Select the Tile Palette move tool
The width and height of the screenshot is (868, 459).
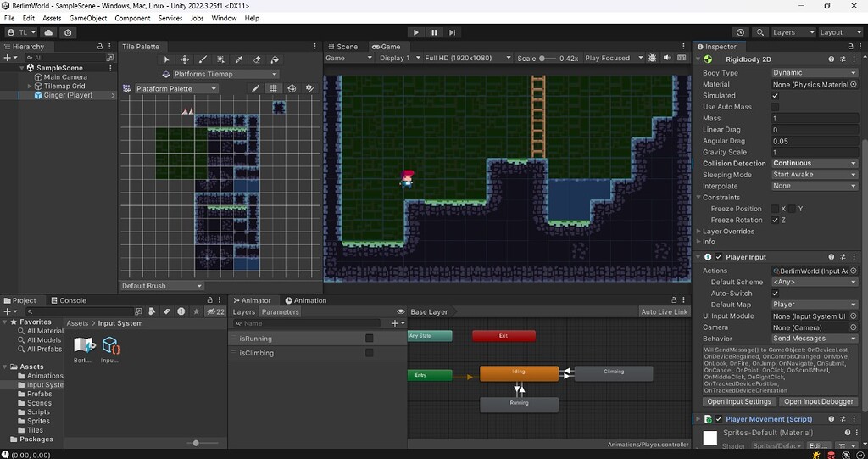[x=184, y=59]
